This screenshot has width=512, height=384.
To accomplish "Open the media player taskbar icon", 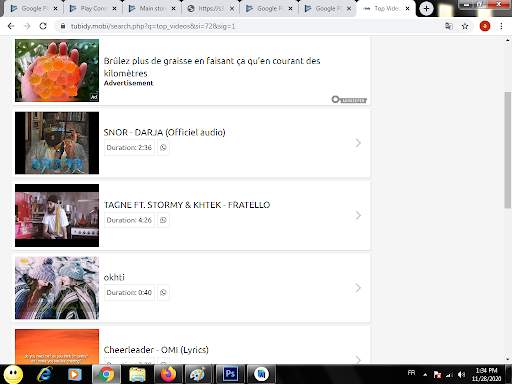I will pos(75,374).
